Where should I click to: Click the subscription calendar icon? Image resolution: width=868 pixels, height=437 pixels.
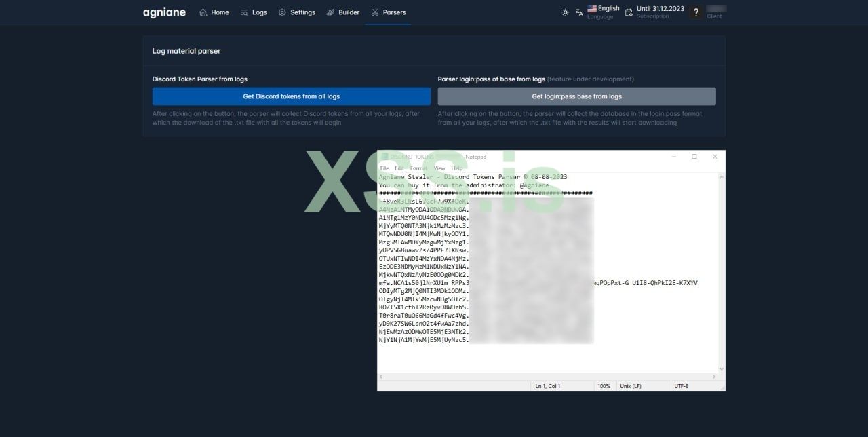click(x=629, y=12)
